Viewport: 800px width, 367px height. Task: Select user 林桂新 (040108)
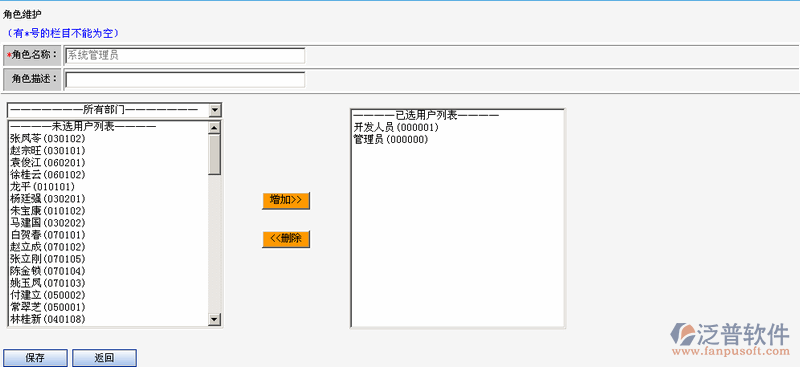[47, 319]
